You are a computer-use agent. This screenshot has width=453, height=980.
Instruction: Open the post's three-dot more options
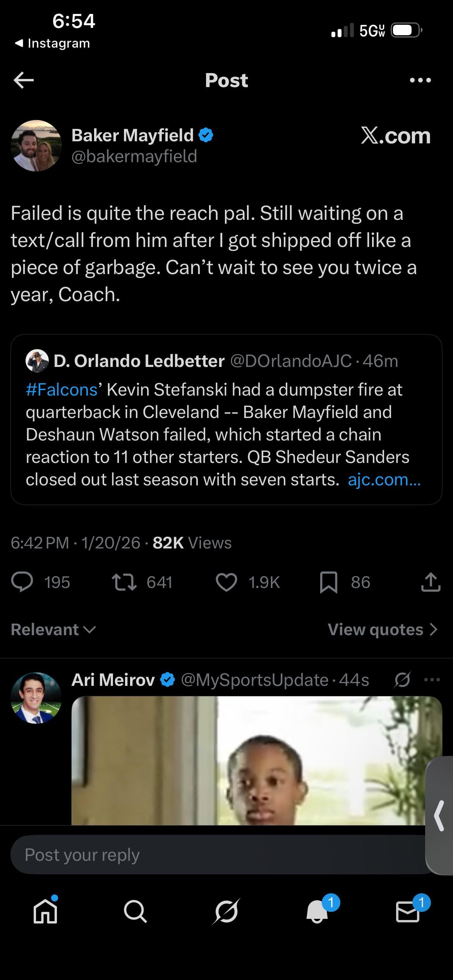420,80
